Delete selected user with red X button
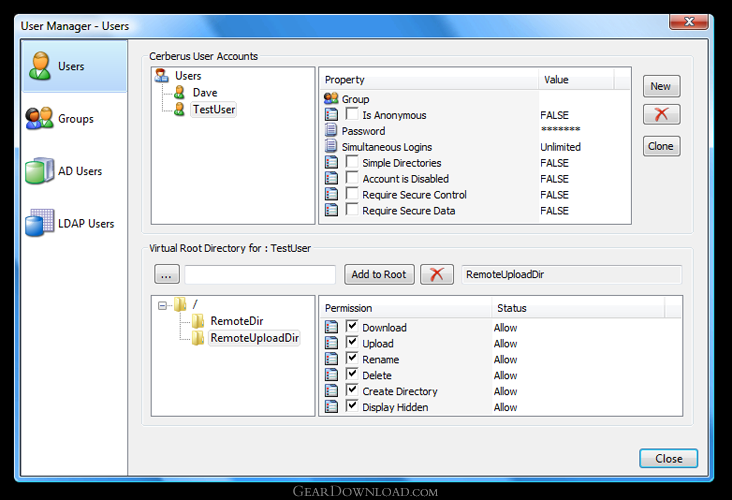The image size is (732, 500). [x=661, y=114]
